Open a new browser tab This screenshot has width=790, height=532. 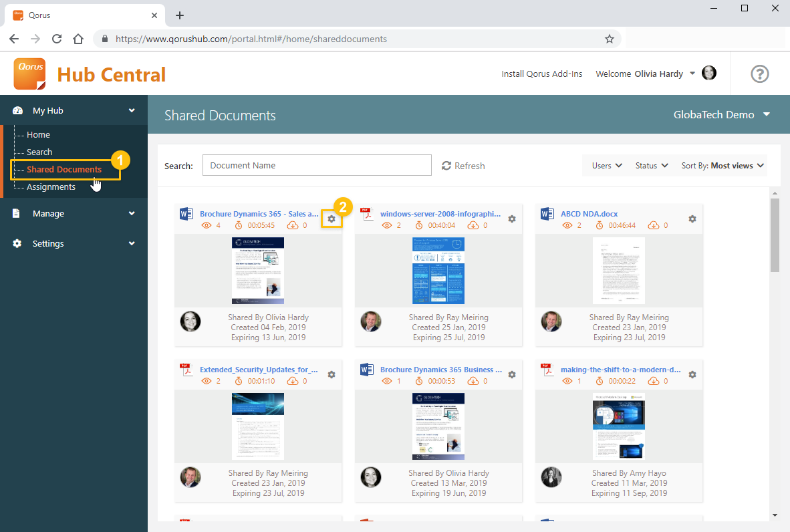179,15
